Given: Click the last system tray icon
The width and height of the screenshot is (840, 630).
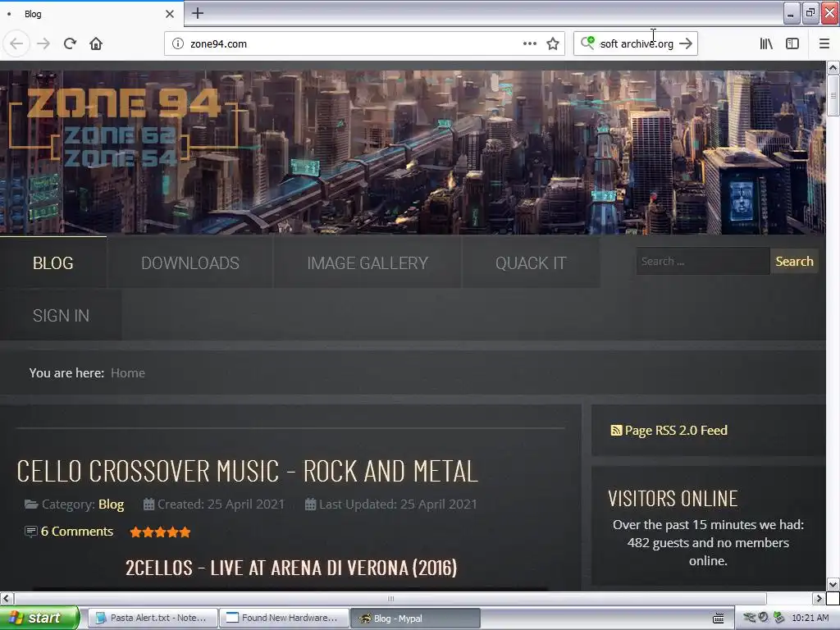Looking at the screenshot, I should (779, 618).
